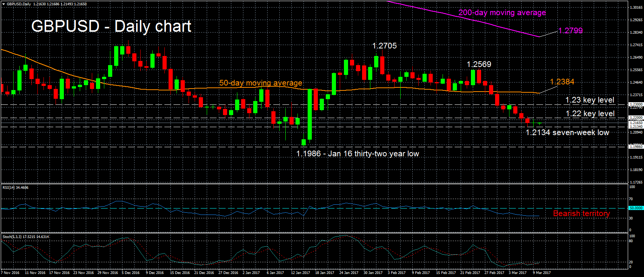The width and height of the screenshot is (644, 277).
Task: Select the 1.2384 orange value label
Action: pyautogui.click(x=562, y=82)
